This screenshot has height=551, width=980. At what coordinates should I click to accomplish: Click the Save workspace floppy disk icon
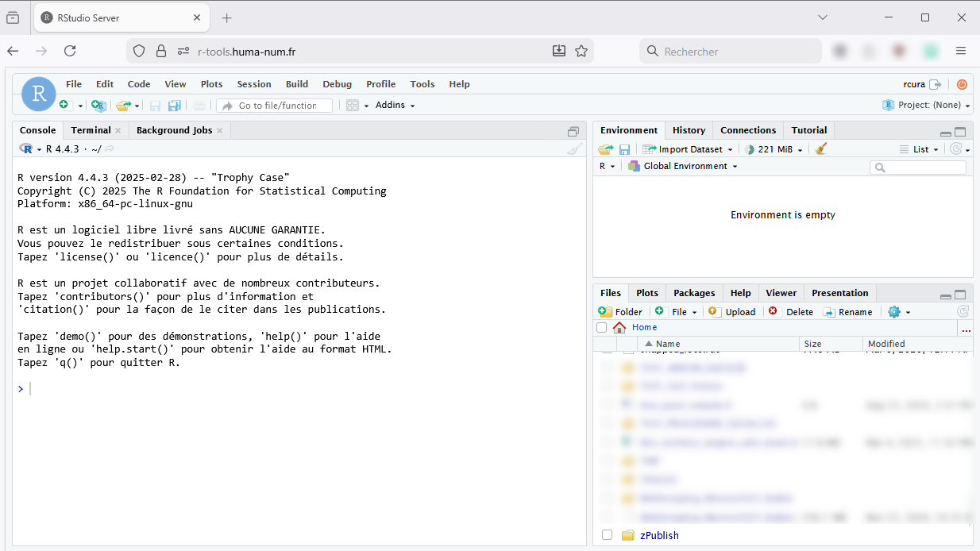coord(625,149)
